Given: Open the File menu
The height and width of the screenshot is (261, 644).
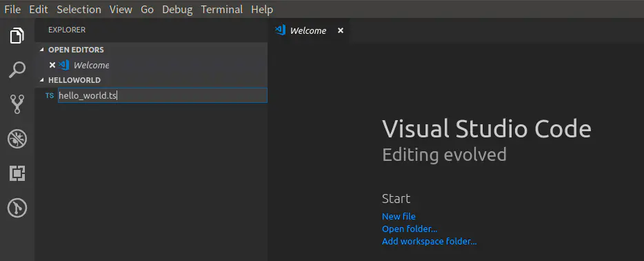Looking at the screenshot, I should click(x=12, y=9).
